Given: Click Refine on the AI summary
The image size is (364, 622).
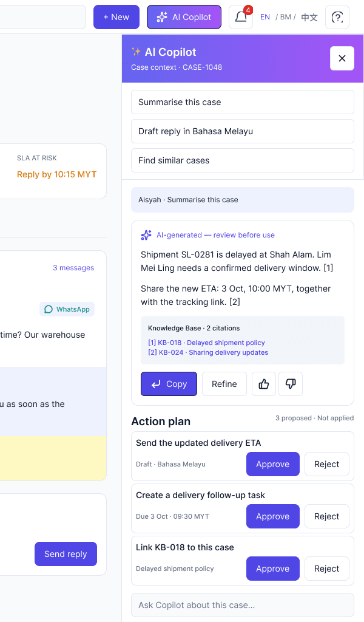Looking at the screenshot, I should coord(224,384).
